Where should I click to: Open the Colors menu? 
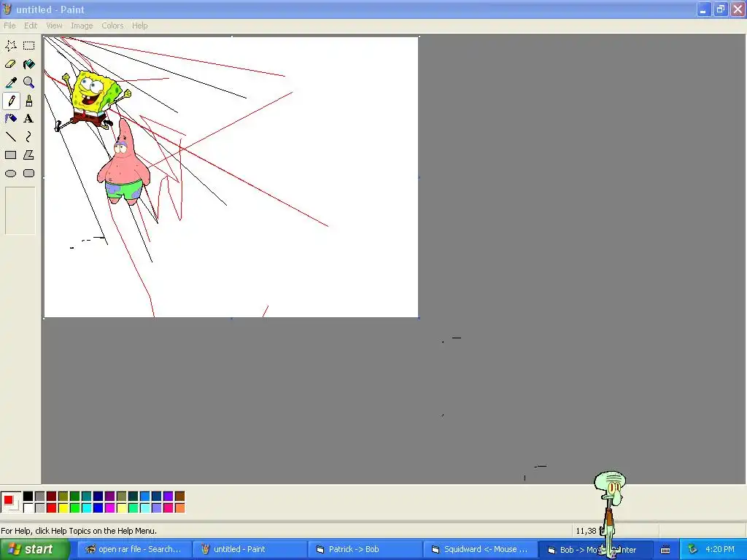pyautogui.click(x=112, y=26)
